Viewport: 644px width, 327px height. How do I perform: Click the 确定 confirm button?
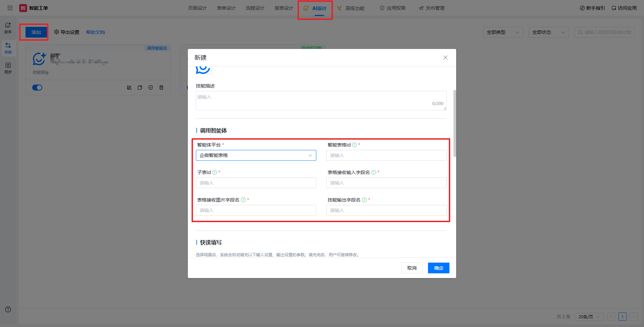[438, 268]
